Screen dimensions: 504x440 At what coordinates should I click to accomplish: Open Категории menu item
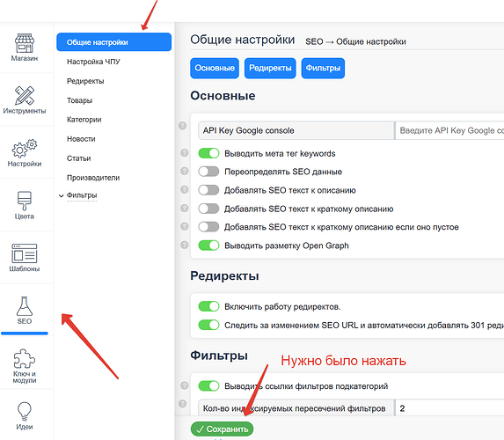click(84, 120)
